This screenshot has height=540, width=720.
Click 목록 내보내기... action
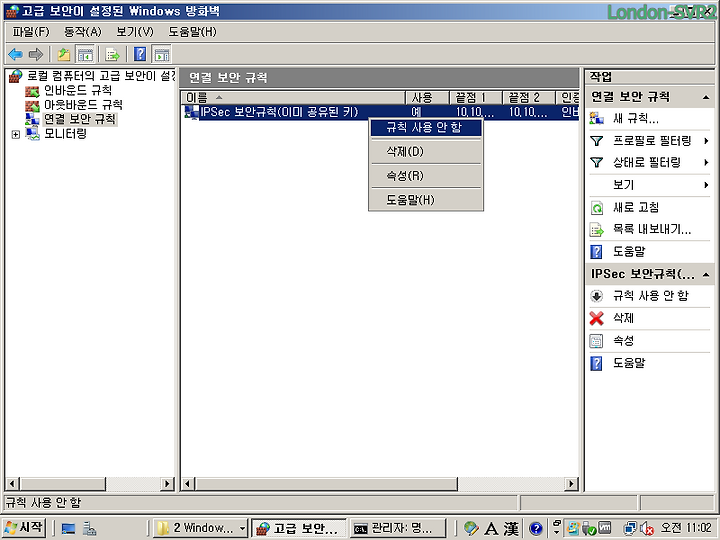(x=652, y=229)
